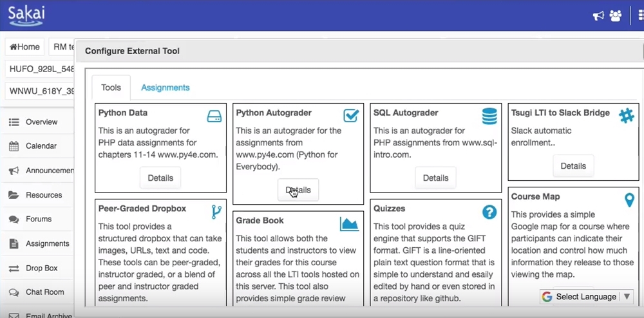Viewport: 644px width, 318px height.
Task: Open Forums in sidebar
Action: [37, 219]
